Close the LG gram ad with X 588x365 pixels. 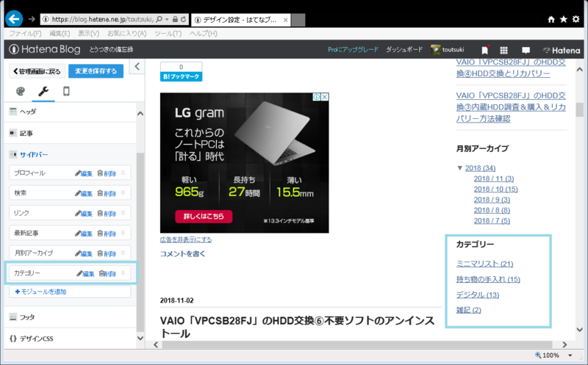tap(325, 97)
